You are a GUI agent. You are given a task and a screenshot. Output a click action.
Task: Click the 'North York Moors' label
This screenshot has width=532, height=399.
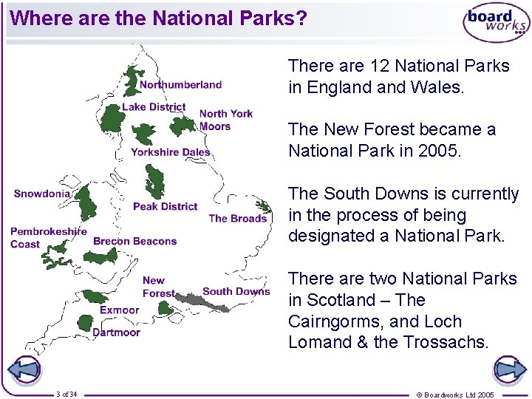pyautogui.click(x=226, y=120)
